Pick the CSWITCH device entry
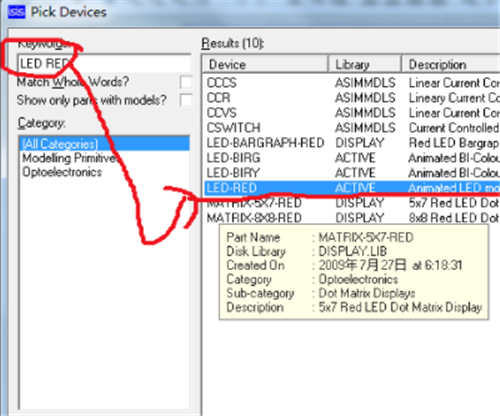The height and width of the screenshot is (416, 500). [x=352, y=128]
